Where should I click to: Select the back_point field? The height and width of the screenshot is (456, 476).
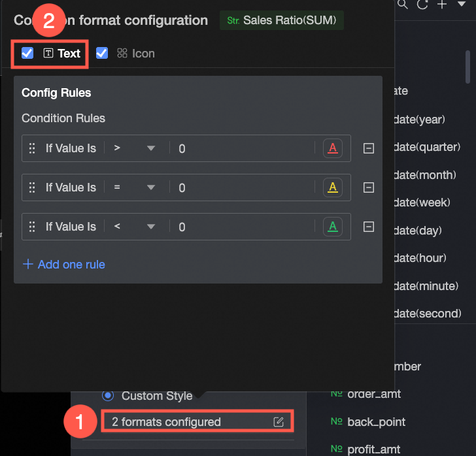tap(376, 422)
